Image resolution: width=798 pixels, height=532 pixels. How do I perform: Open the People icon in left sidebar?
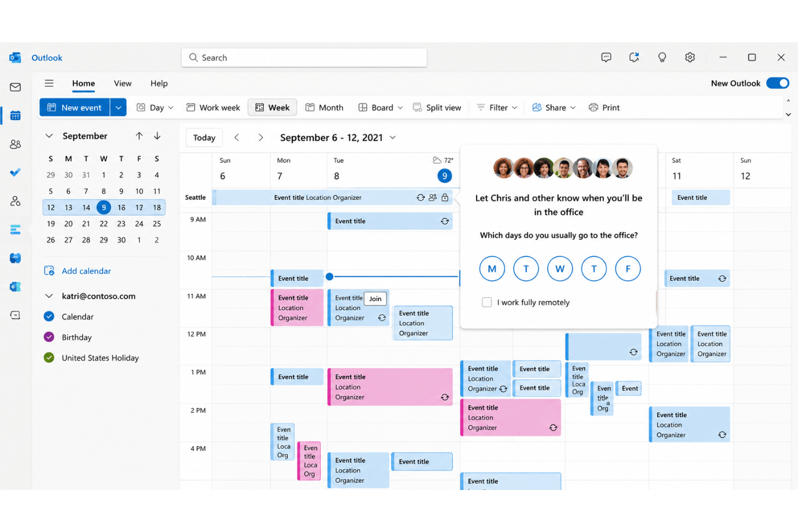click(x=15, y=144)
